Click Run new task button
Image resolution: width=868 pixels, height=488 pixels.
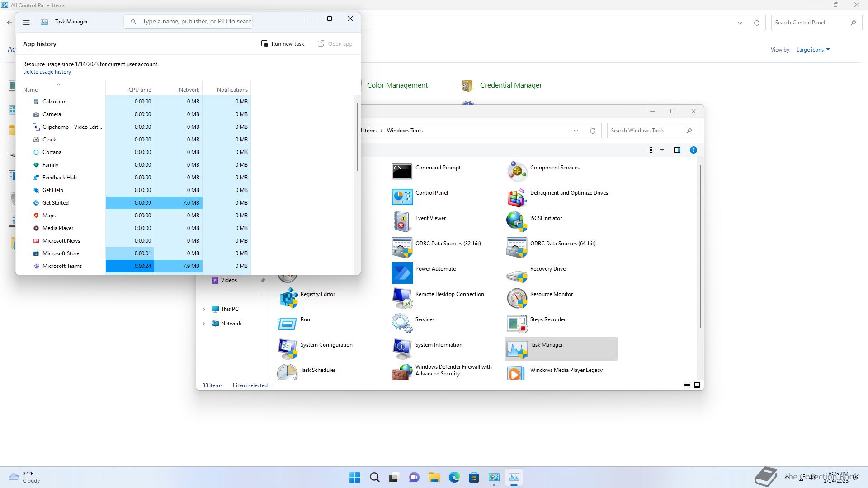[x=283, y=44]
